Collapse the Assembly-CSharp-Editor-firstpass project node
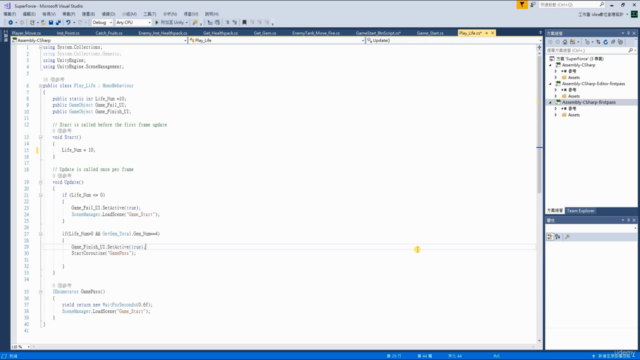The width and height of the screenshot is (640, 360). tap(550, 84)
